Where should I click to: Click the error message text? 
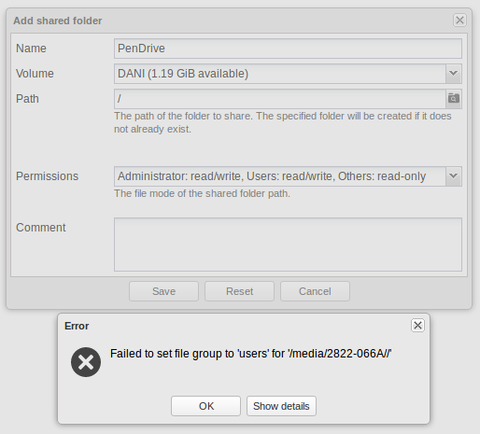(x=251, y=354)
